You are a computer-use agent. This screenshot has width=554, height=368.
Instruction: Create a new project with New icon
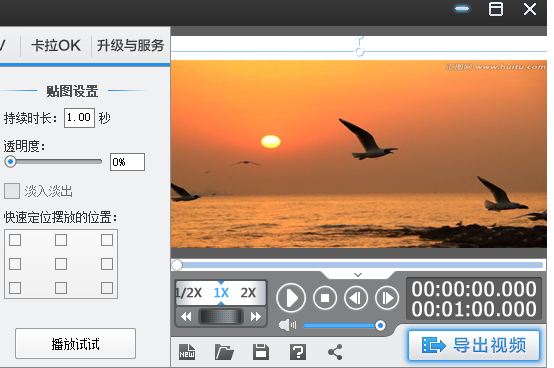[x=187, y=352]
